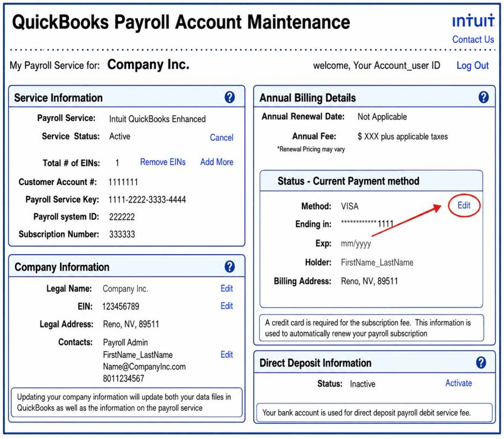Click welcome Your Account_user ID text
This screenshot has width=504, height=439.
coord(377,65)
